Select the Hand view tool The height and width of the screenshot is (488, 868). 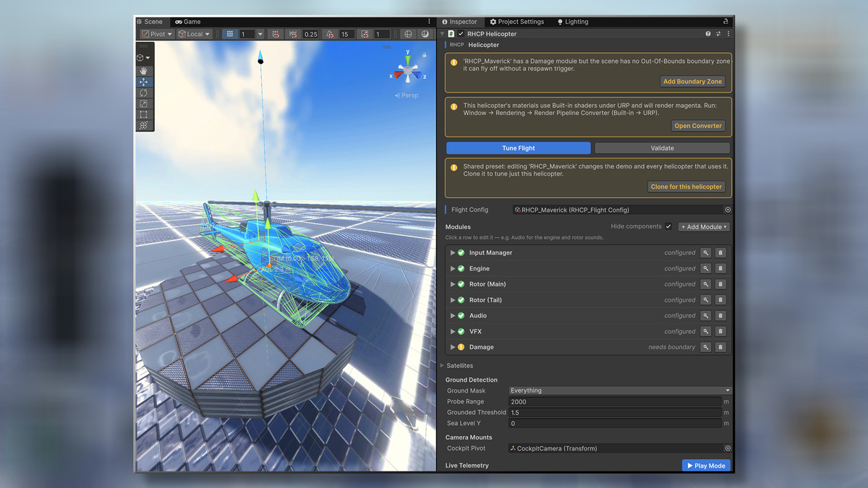point(144,71)
